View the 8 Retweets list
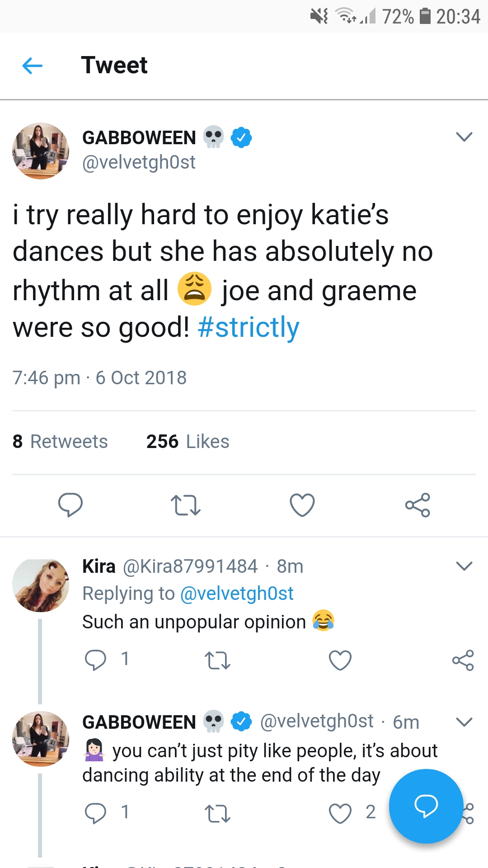488x868 pixels. point(60,442)
